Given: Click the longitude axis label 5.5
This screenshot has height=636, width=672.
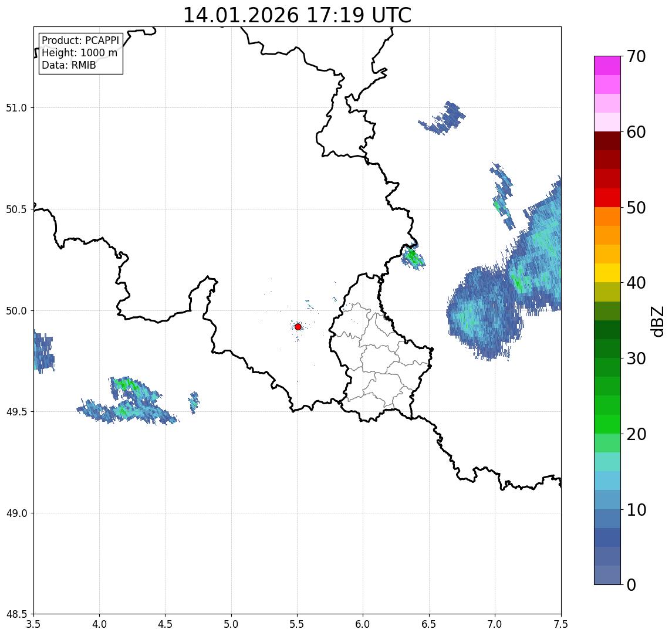Looking at the screenshot, I should pyautogui.click(x=298, y=624).
